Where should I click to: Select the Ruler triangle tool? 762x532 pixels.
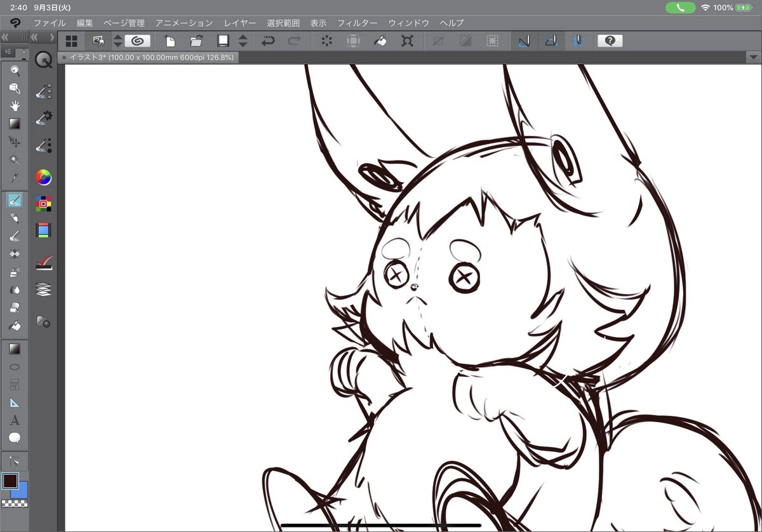[14, 402]
